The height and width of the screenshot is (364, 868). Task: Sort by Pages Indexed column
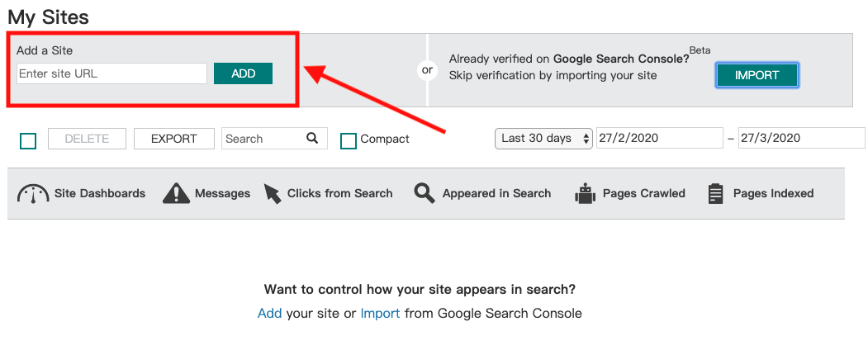click(x=773, y=194)
